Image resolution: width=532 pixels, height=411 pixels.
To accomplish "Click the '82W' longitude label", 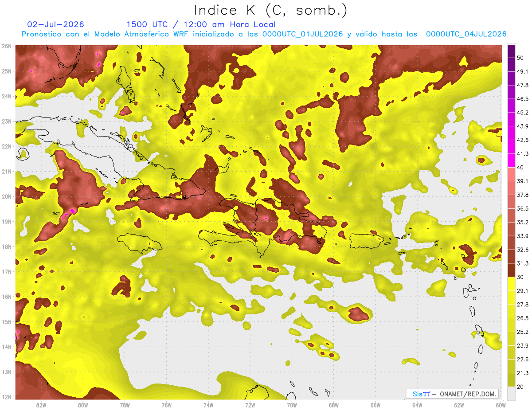I will [x=41, y=405].
